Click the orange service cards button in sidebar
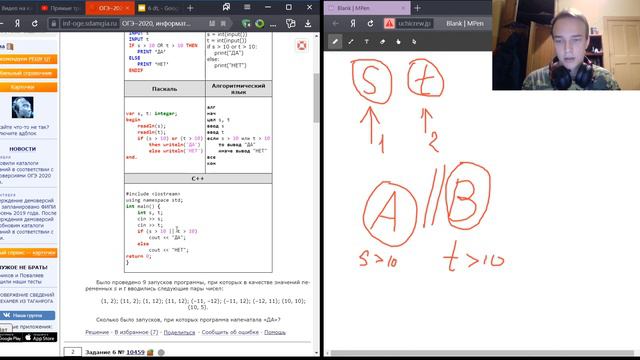Screen dimensions: 640x360 pyautogui.click(x=28, y=253)
